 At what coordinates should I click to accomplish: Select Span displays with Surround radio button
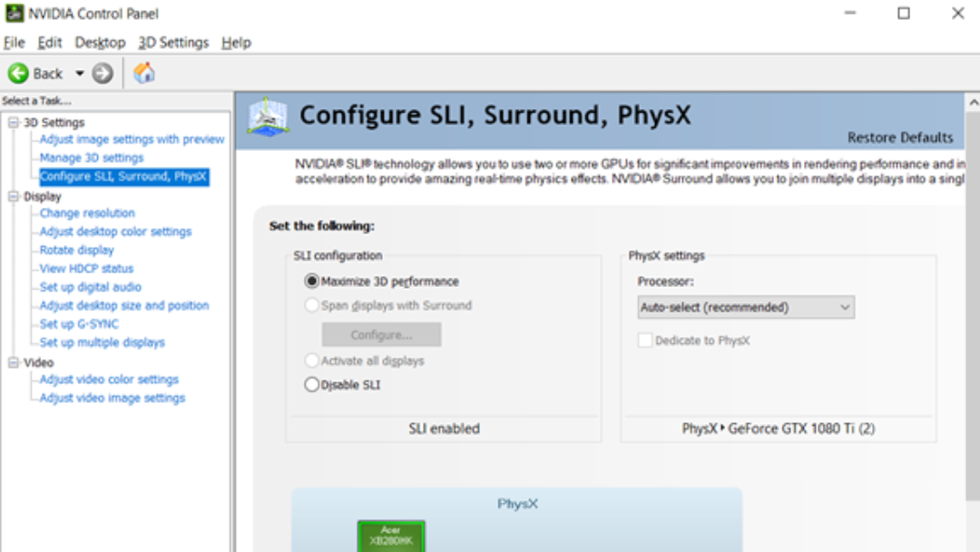point(311,306)
